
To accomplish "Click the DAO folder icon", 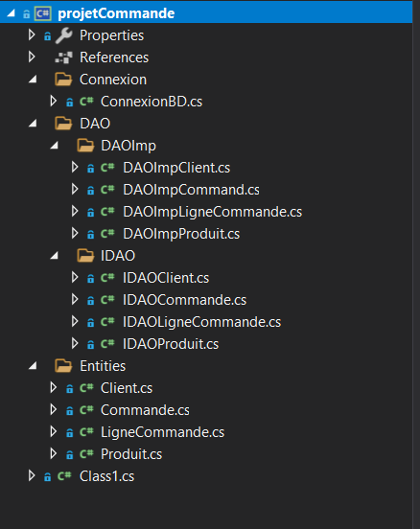I will click(x=63, y=124).
